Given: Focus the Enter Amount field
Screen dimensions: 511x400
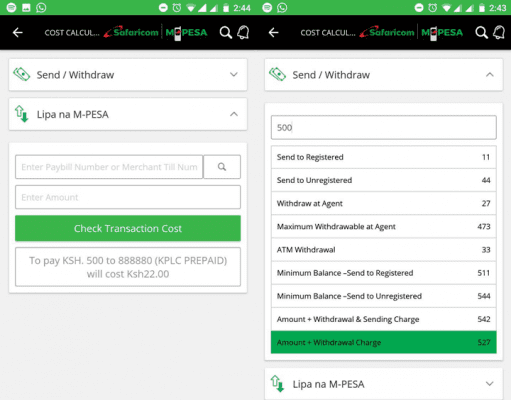Looking at the screenshot, I should pos(128,197).
